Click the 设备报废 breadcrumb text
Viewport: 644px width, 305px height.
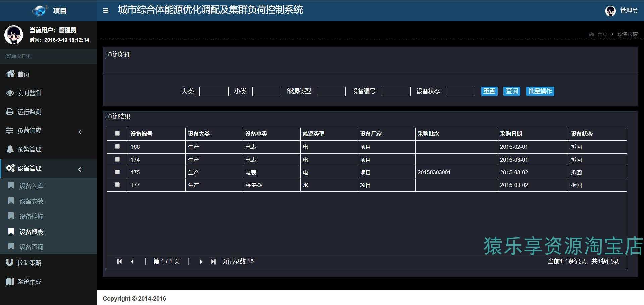[628, 34]
